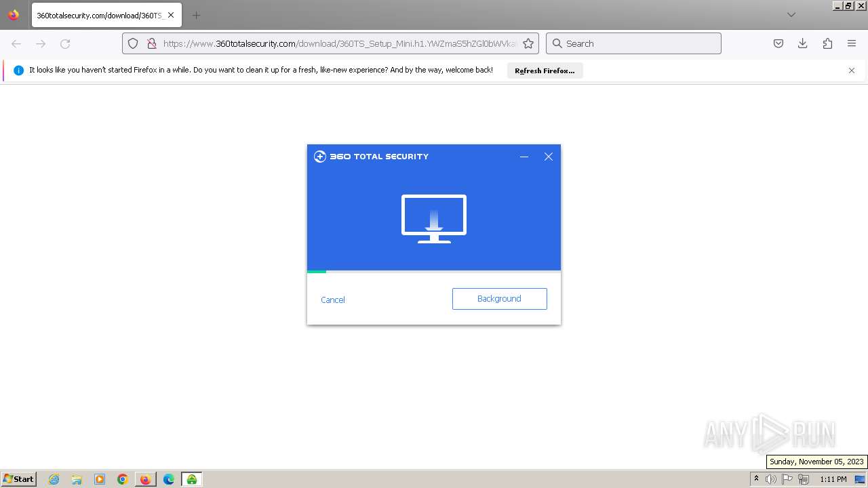Cancel the 360 Total Security installation
This screenshot has height=488, width=868.
tap(333, 300)
